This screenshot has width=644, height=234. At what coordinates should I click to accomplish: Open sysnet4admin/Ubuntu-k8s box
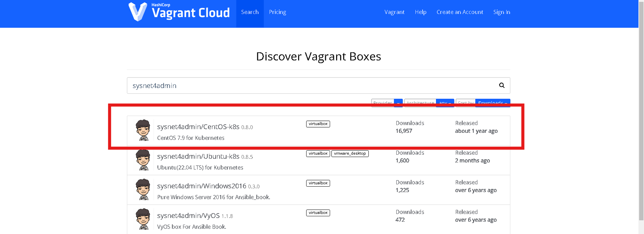pos(198,156)
